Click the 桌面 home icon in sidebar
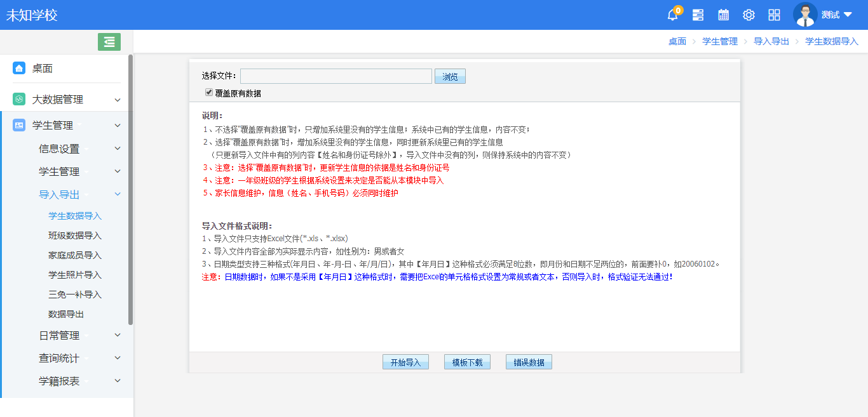This screenshot has width=868, height=417. coord(18,69)
